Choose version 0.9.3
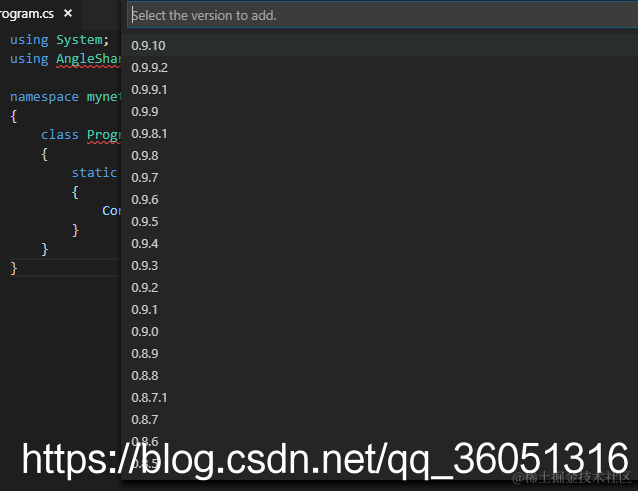Image resolution: width=638 pixels, height=491 pixels. tap(380, 265)
